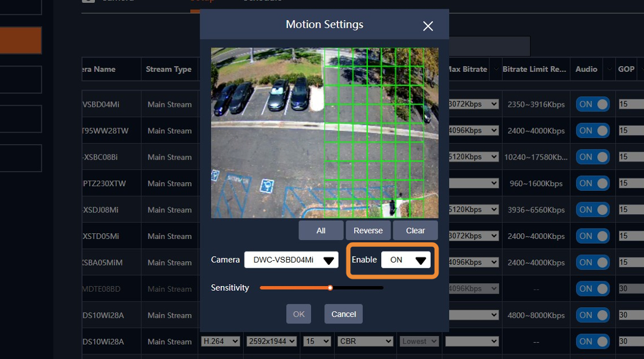
Task: Toggle Audio for the PTZ230XTW row
Action: [x=593, y=183]
